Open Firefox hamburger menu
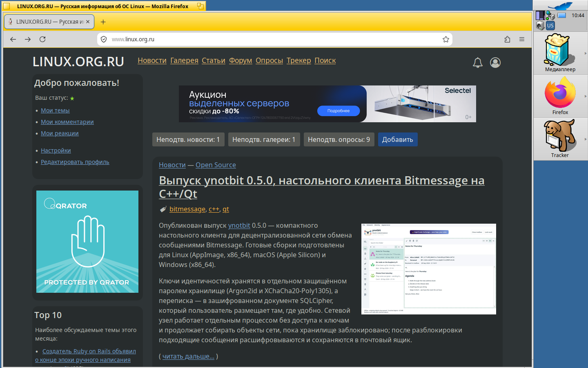Image resolution: width=588 pixels, height=368 pixels. [x=522, y=39]
